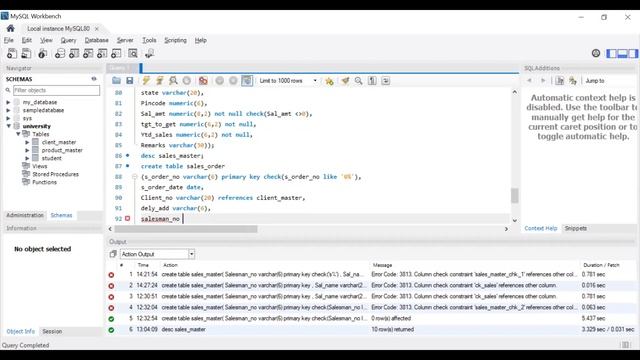
Task: Toggle stop-on-error execution mode
Action: point(203,81)
